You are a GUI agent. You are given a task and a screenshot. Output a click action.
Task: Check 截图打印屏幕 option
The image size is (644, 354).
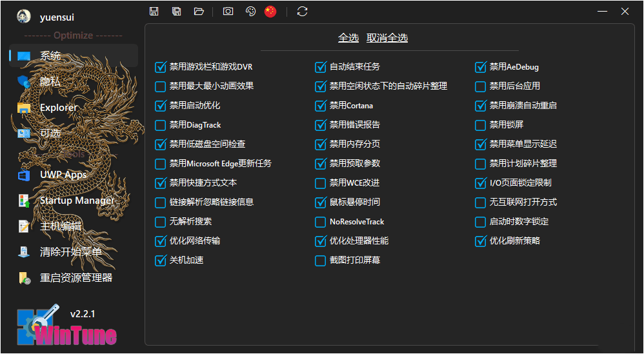320,261
